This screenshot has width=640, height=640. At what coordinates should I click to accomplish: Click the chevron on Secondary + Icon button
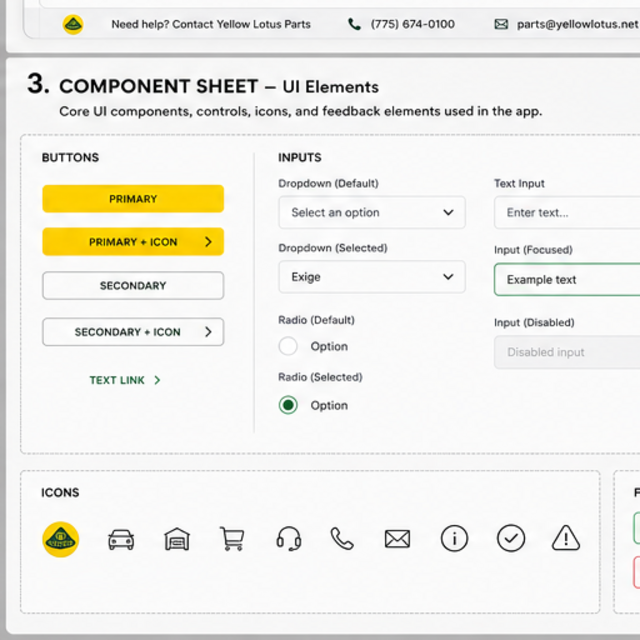tap(208, 332)
